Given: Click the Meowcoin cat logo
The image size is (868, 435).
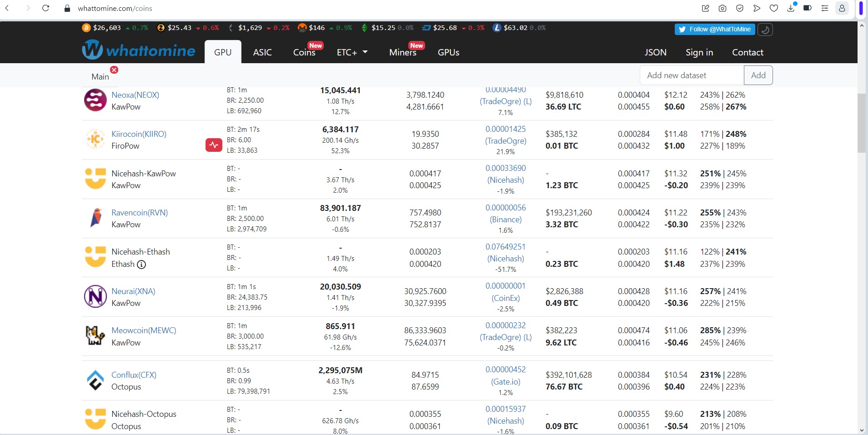Looking at the screenshot, I should click(95, 335).
